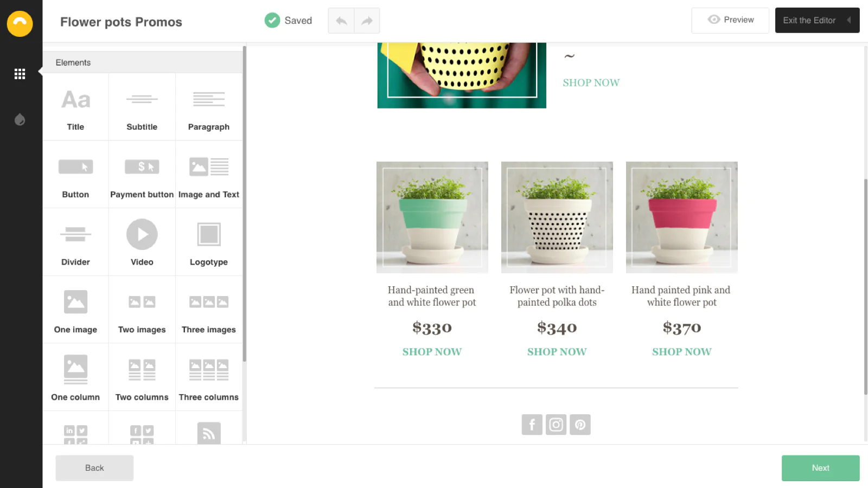Open the elements grid icon in sidebar

pyautogui.click(x=20, y=74)
